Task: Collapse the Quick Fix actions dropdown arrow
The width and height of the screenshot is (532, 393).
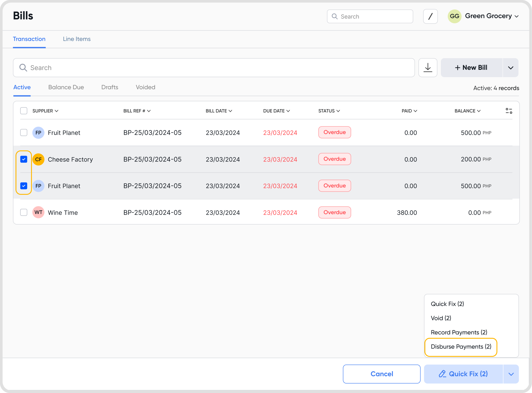Action: (x=511, y=374)
